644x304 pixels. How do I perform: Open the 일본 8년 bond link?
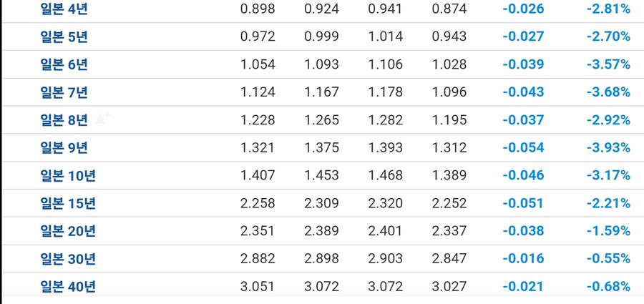[64, 120]
